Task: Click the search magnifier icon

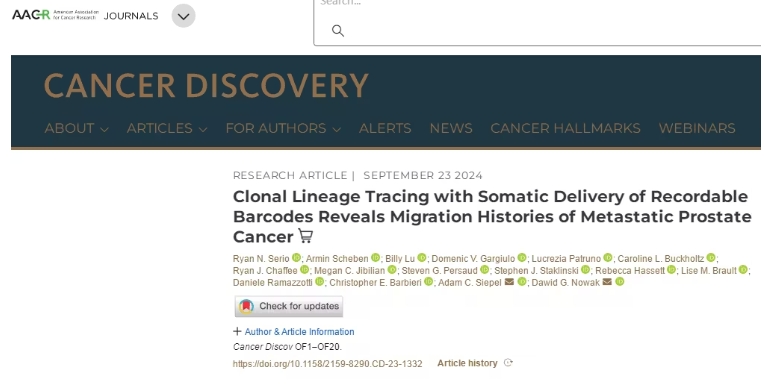Action: pos(338,31)
